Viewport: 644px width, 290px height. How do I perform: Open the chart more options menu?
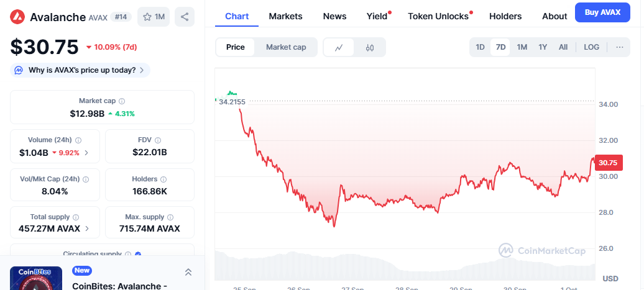pyautogui.click(x=619, y=47)
